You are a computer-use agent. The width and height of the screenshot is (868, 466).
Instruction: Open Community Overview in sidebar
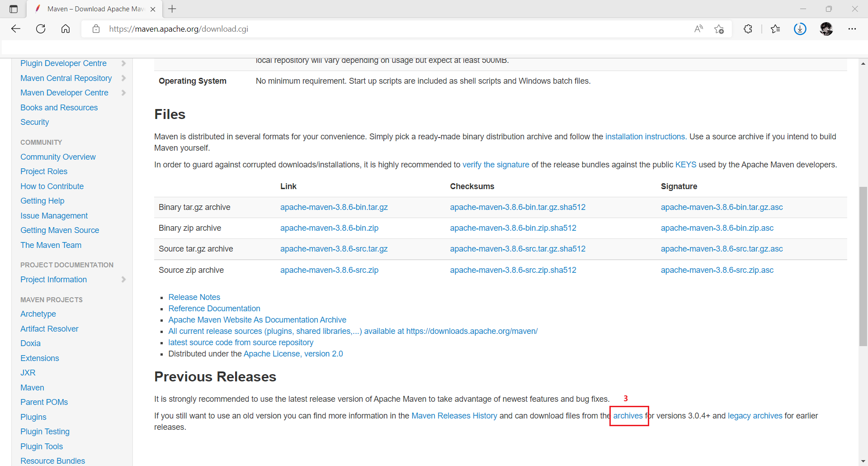click(x=58, y=157)
